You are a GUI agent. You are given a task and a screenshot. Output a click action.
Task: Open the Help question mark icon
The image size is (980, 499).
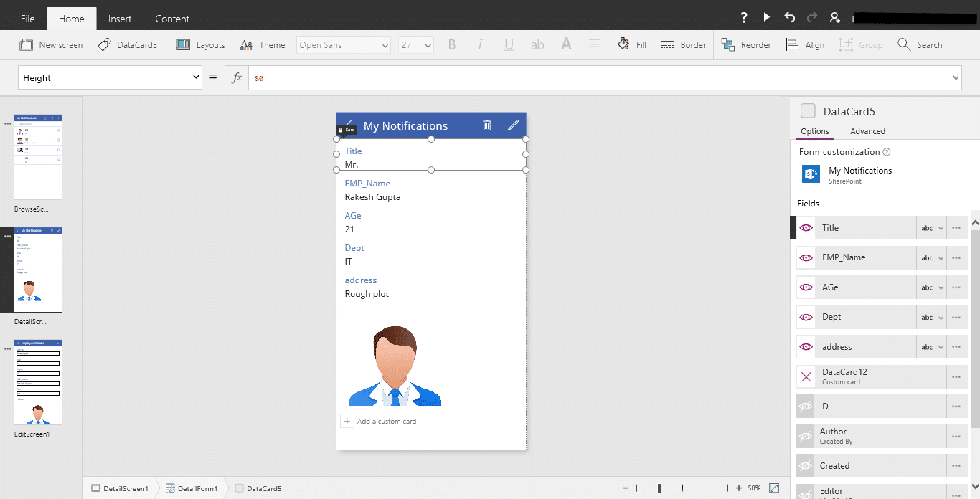pyautogui.click(x=744, y=18)
